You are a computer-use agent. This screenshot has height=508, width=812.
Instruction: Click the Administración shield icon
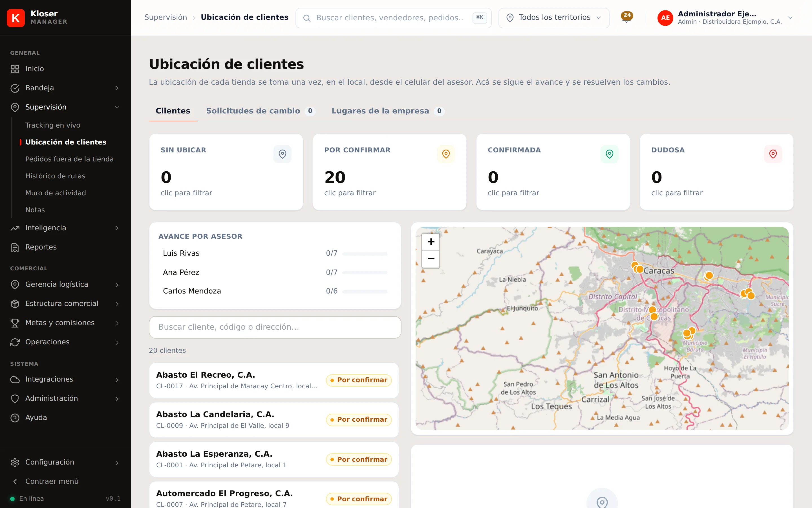tap(15, 398)
